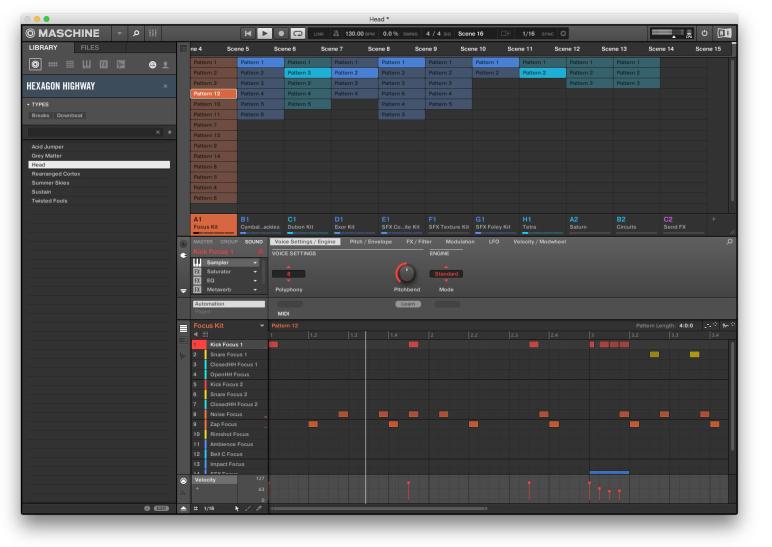Clear the Hexagon Highway product selection

[165, 86]
